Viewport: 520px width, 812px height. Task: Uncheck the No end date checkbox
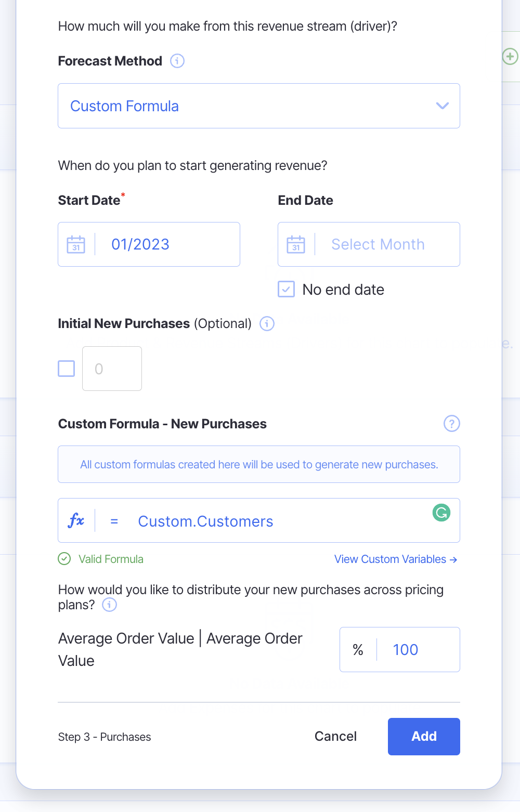[x=287, y=289]
